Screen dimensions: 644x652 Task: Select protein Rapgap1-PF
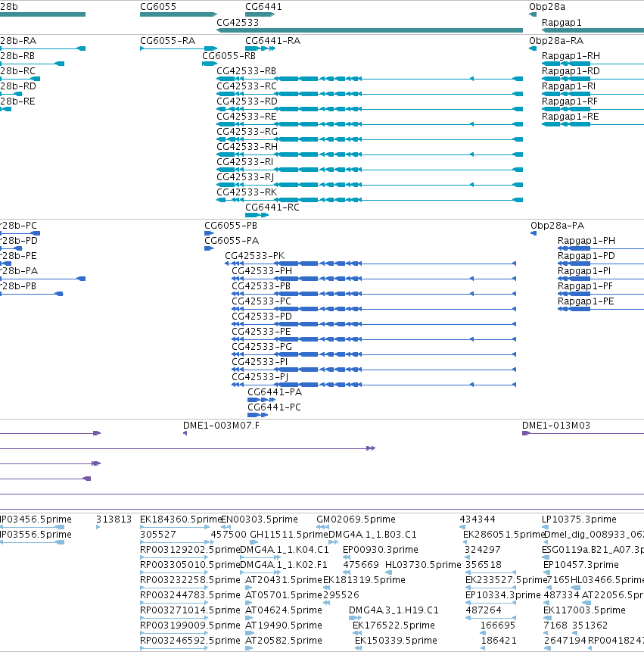click(x=585, y=286)
